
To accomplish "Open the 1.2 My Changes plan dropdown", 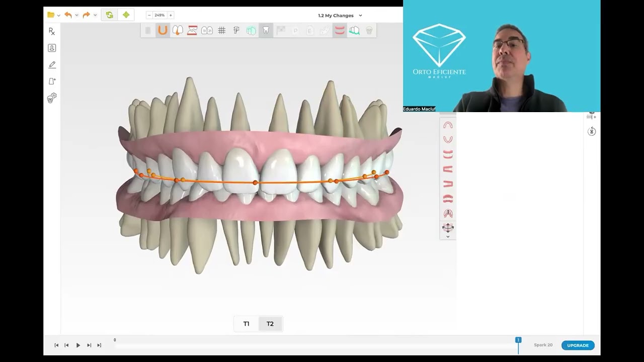I will [x=340, y=16].
